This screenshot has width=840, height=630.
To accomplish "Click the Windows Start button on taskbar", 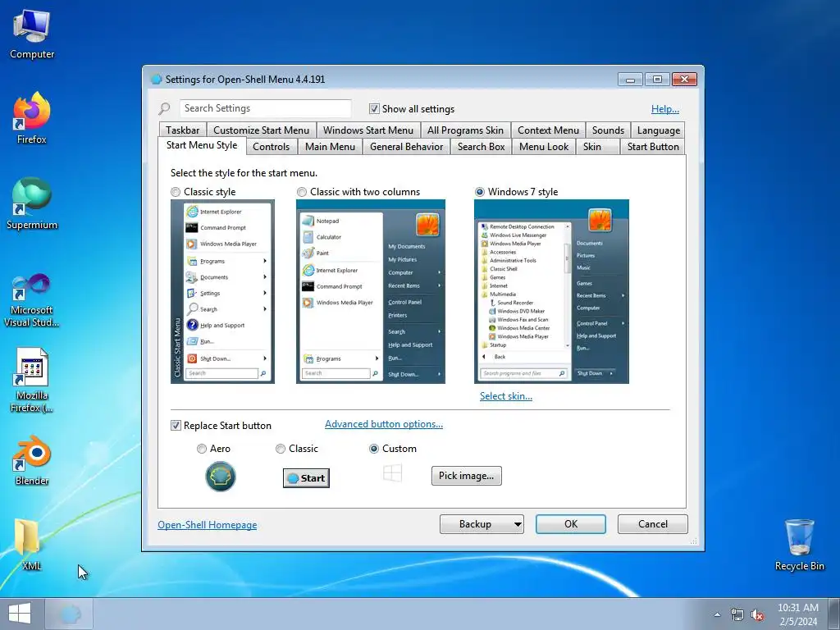I will 20,614.
